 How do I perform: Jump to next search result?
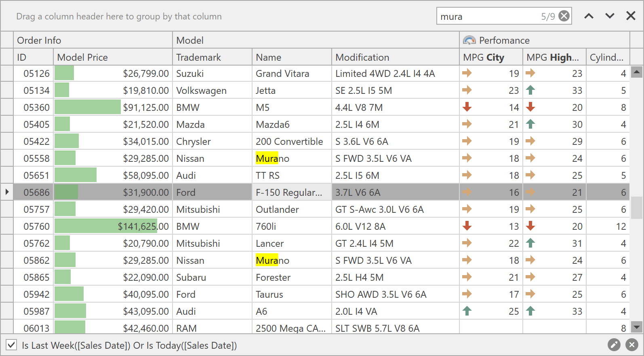(610, 16)
